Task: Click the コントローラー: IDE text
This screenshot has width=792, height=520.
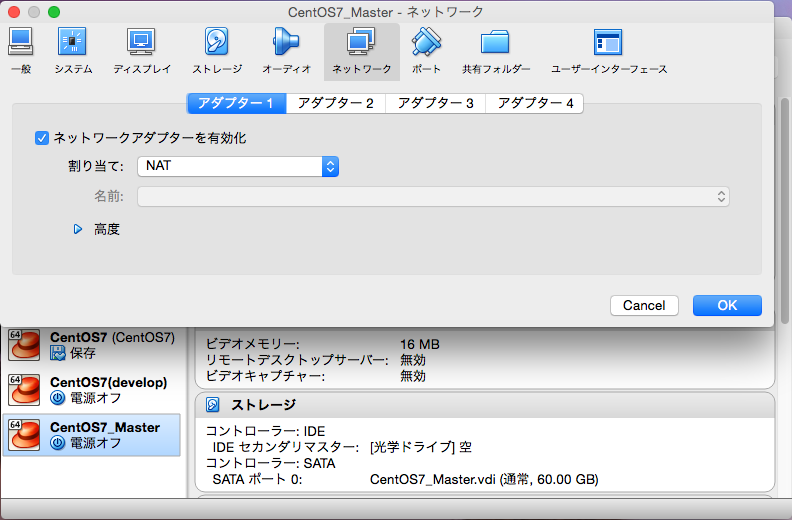Action: point(265,431)
